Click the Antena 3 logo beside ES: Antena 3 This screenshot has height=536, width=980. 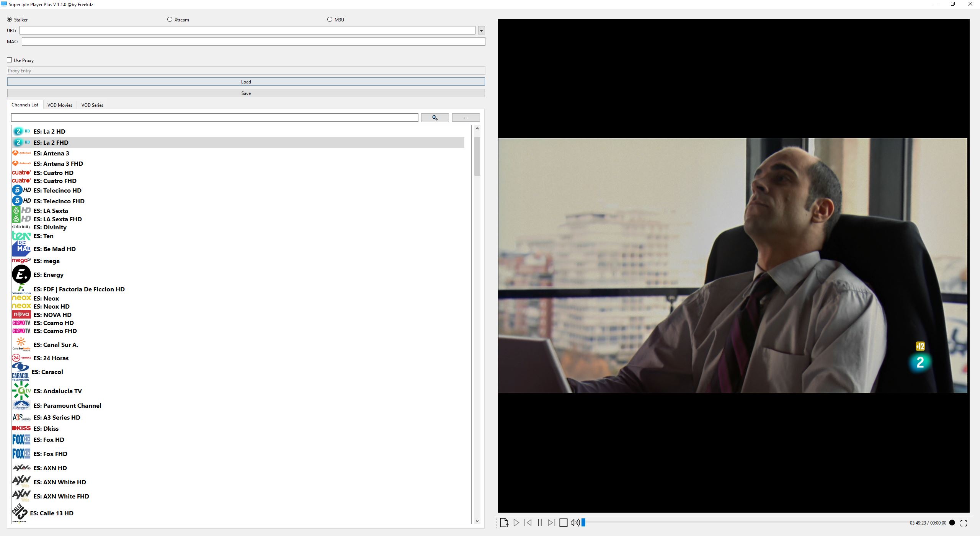pos(21,153)
